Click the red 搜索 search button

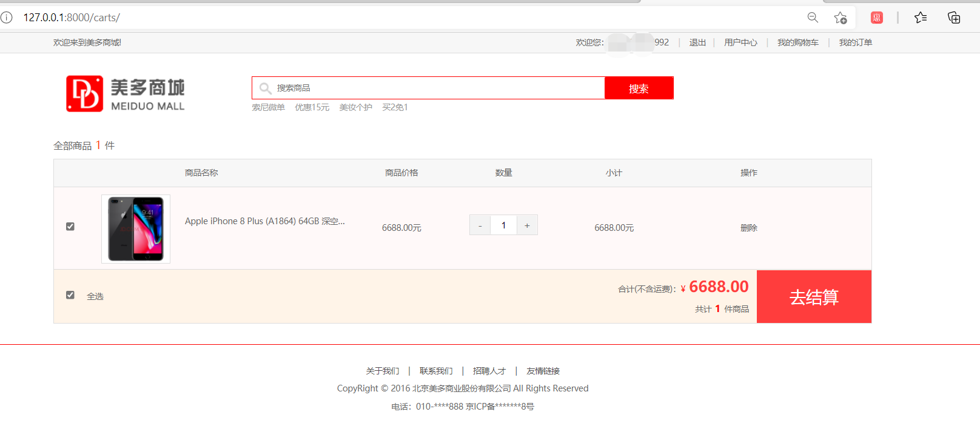[639, 88]
